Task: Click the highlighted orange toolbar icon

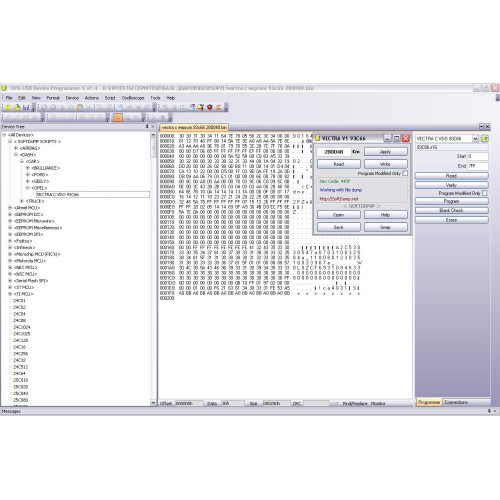Action: click(118, 117)
